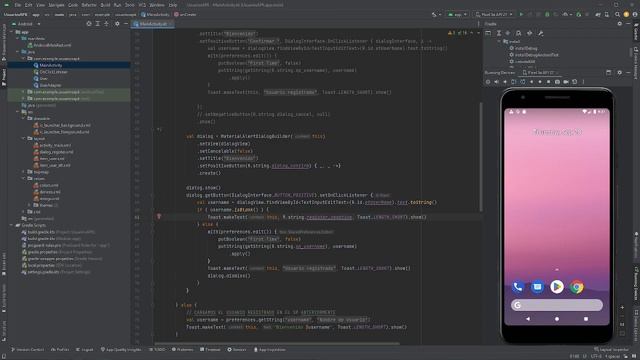Collapse the manifests folder
Viewport: 640px width, 360px height.
pyautogui.click(x=18, y=38)
